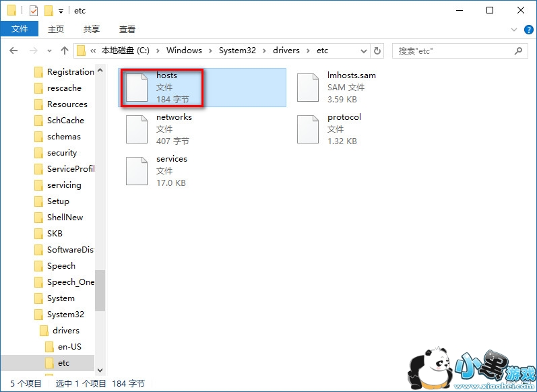Click the Properties quick access icon
The image size is (537, 392).
33,11
